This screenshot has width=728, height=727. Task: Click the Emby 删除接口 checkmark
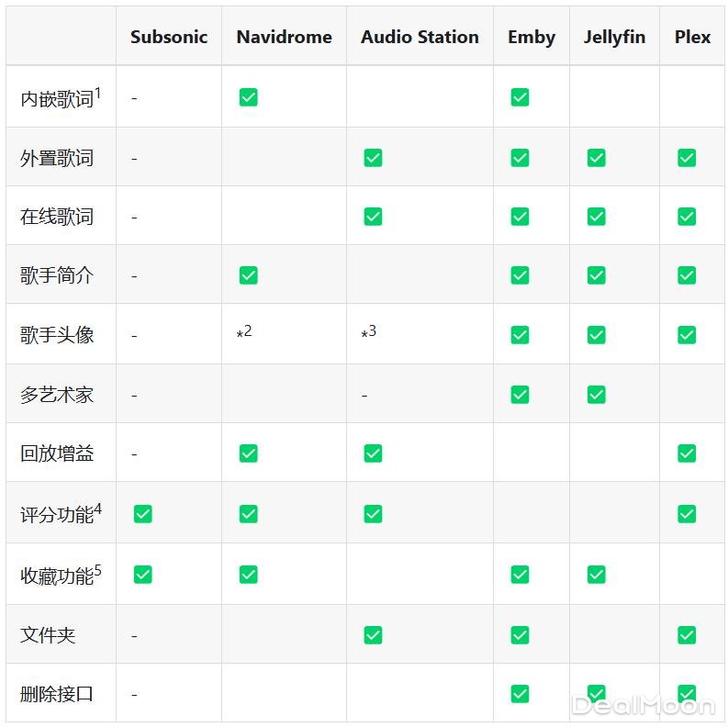pyautogui.click(x=520, y=694)
